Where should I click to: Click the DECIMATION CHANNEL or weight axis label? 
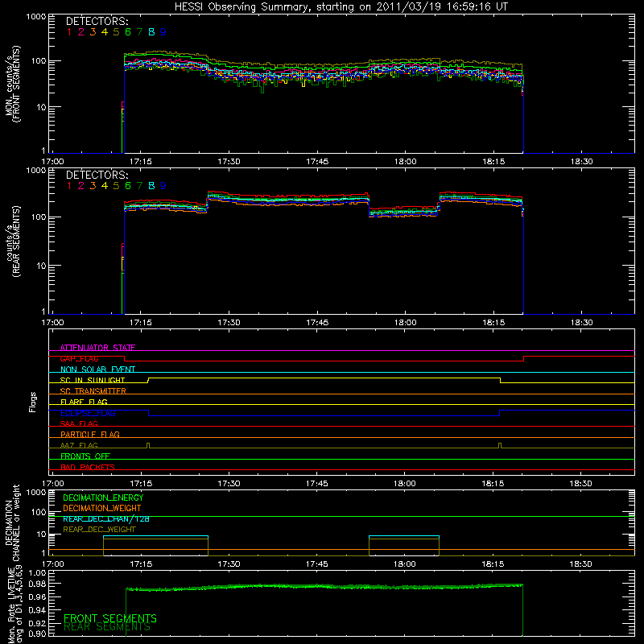(x=12, y=522)
